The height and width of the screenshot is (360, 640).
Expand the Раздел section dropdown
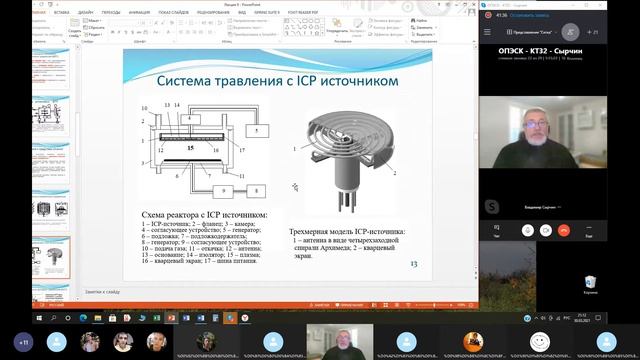[93, 34]
